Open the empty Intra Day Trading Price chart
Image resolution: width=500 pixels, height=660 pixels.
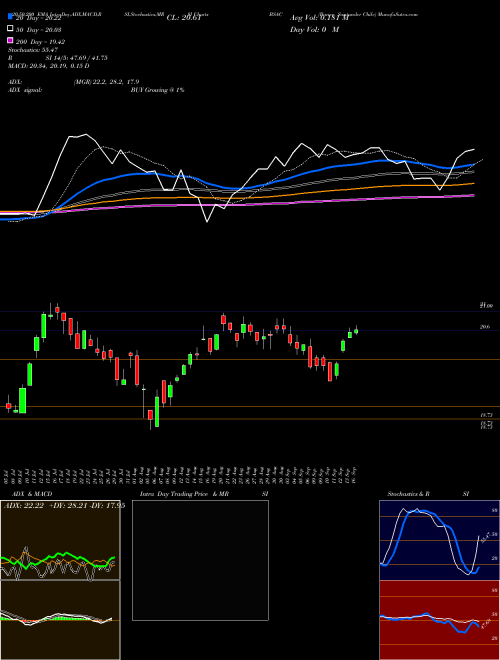click(x=200, y=560)
